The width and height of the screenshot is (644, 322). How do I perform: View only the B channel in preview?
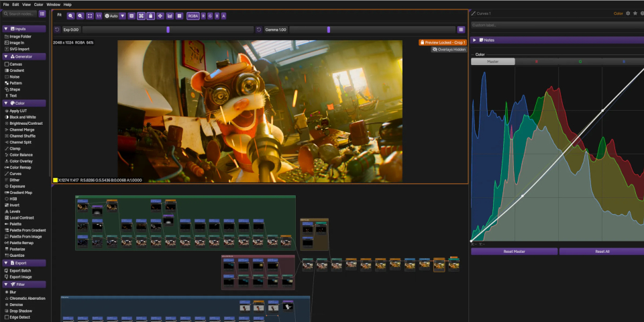[x=217, y=16]
